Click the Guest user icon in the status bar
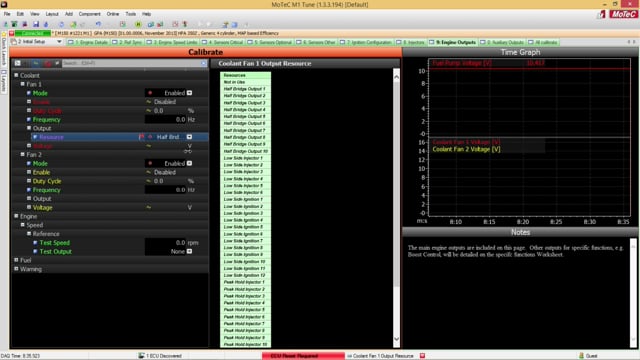The image size is (640, 360). pos(582,356)
